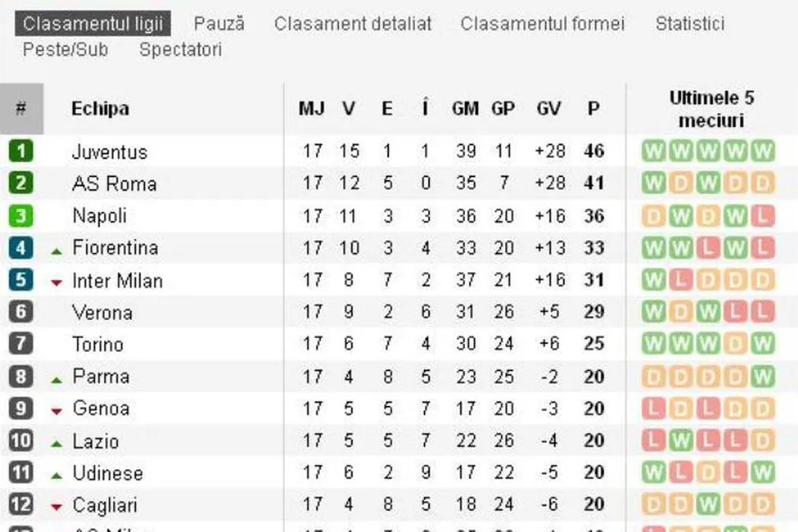Image resolution: width=798 pixels, height=532 pixels.
Task: Open Clasament detaliat tab
Action: click(x=353, y=24)
